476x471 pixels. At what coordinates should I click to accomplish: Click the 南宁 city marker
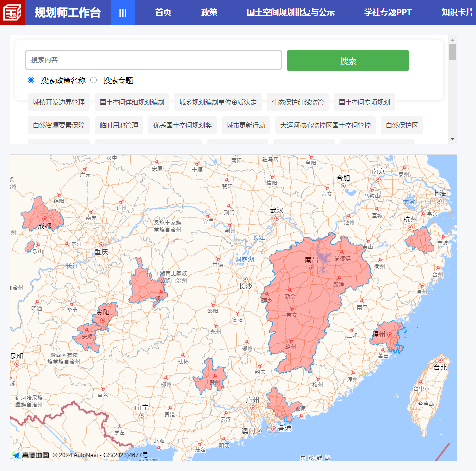[142, 415]
